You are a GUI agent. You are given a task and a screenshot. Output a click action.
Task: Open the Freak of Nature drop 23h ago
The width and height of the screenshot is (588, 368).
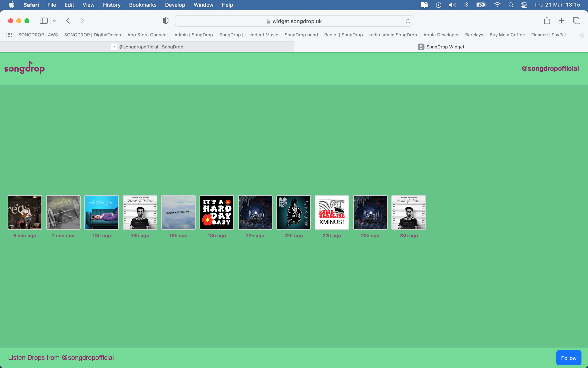click(409, 212)
